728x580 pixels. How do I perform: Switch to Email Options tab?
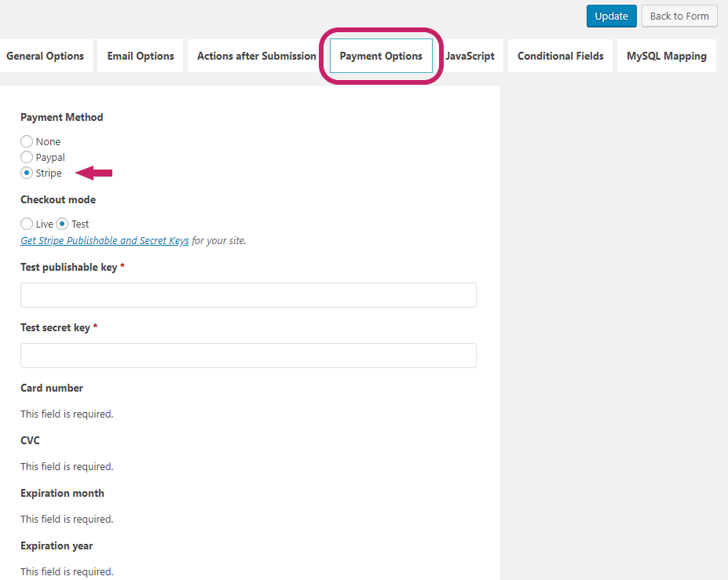141,56
